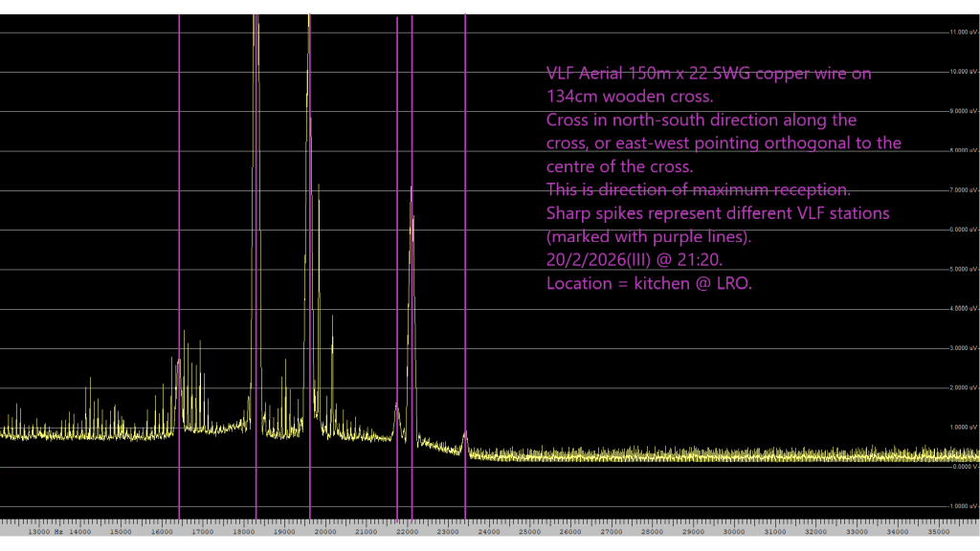The height and width of the screenshot is (551, 980).
Task: Click the 13000 Hz label on frequency axis
Action: tap(45, 531)
